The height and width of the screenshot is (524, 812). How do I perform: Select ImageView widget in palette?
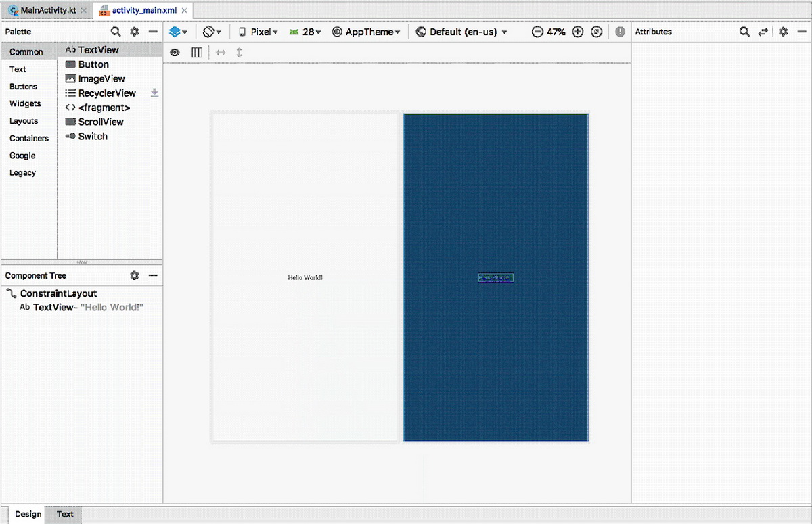pos(110,78)
